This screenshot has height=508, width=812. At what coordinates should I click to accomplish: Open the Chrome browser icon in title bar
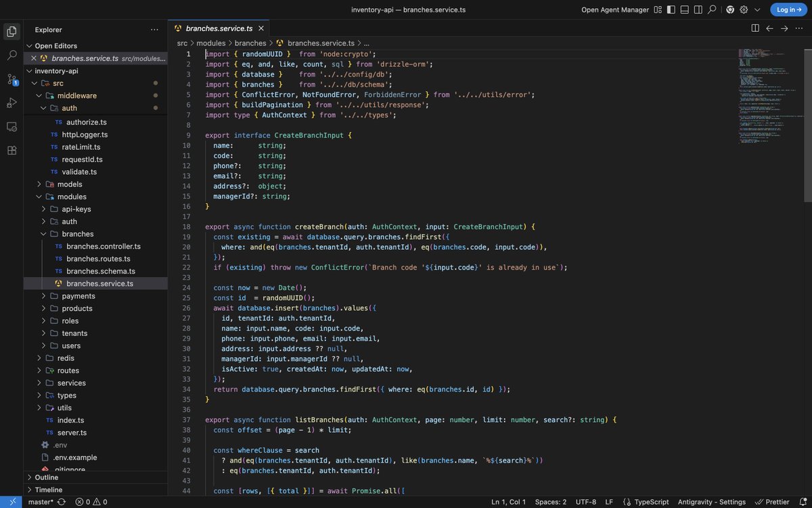click(x=730, y=9)
